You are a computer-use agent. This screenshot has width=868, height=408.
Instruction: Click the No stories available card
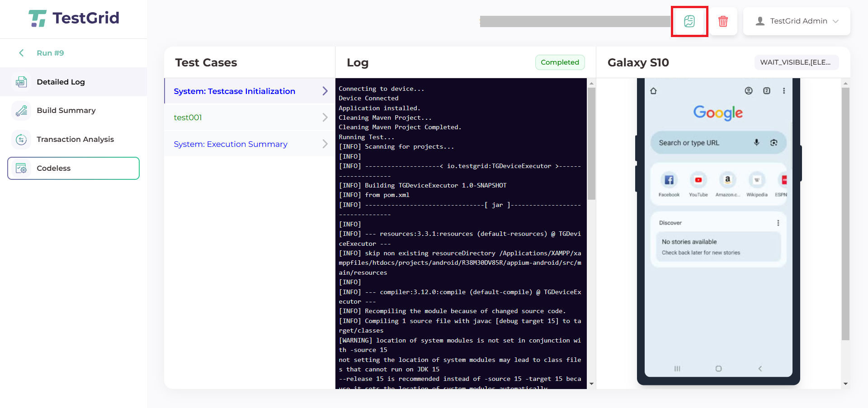718,247
